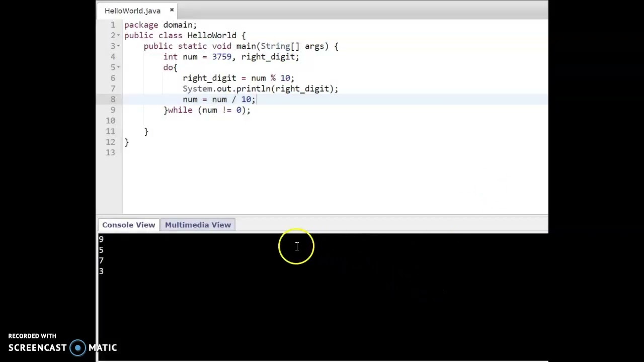Click line number 1 in the gutter
The image size is (644, 362).
(x=113, y=25)
